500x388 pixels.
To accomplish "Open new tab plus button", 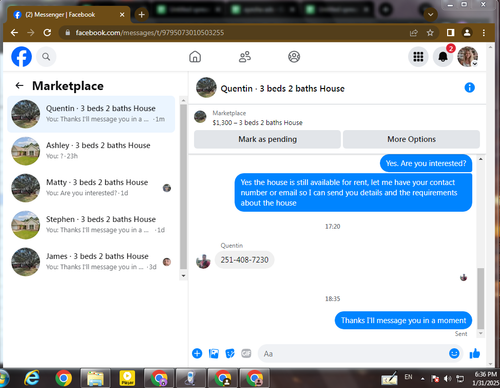I will tap(141, 15).
